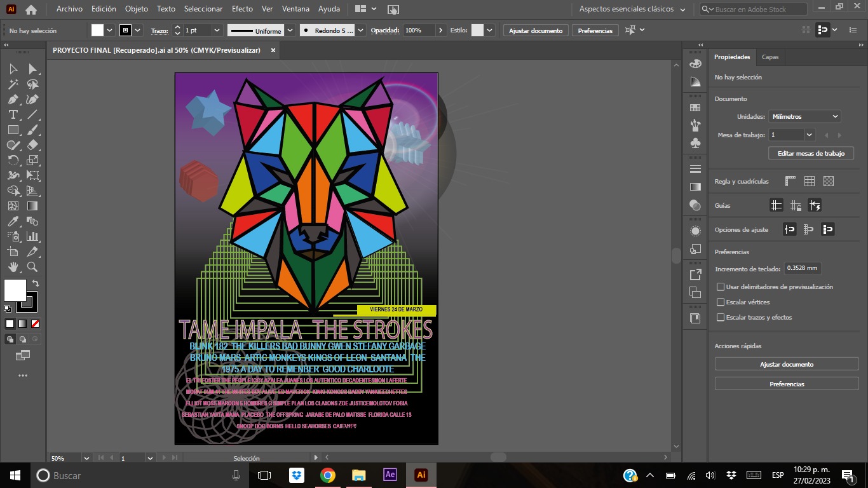Select the Mesh tool
Screen dimensions: 868x488
(13, 206)
